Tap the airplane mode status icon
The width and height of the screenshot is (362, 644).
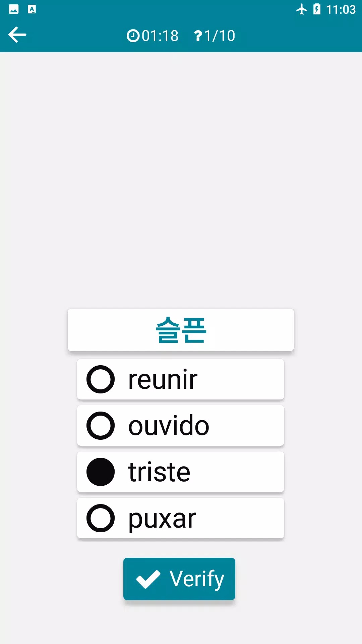[302, 9]
